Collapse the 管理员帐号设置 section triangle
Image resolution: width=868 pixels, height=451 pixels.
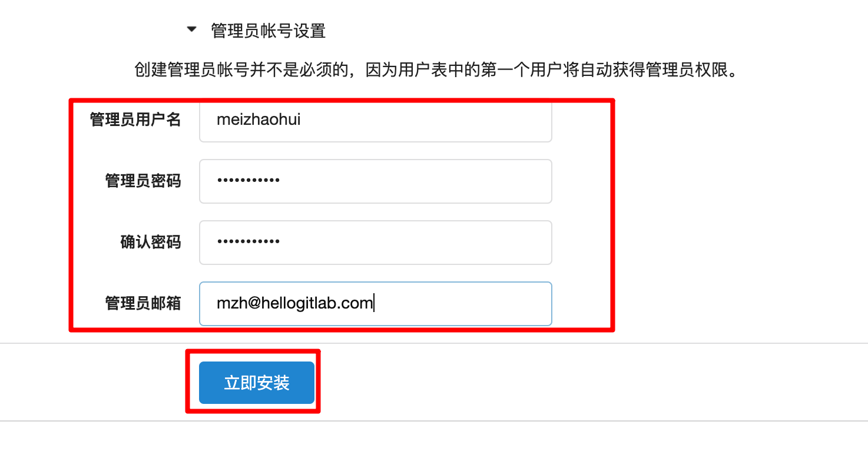tap(191, 29)
